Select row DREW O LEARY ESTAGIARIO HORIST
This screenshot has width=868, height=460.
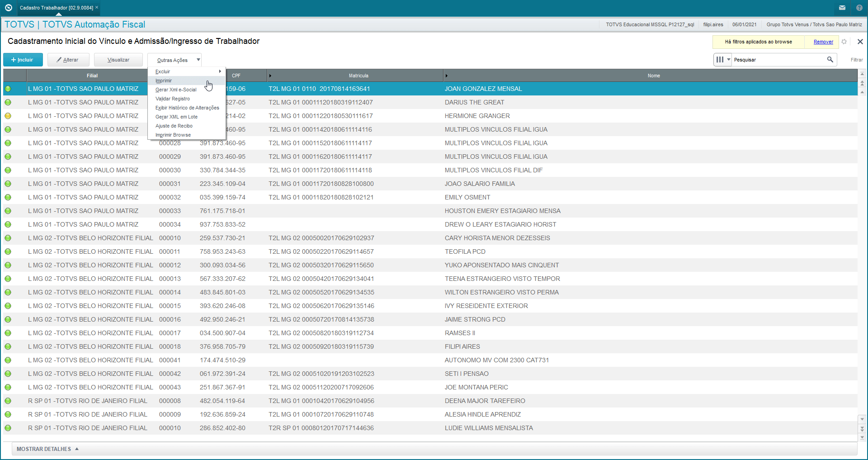tap(430, 224)
